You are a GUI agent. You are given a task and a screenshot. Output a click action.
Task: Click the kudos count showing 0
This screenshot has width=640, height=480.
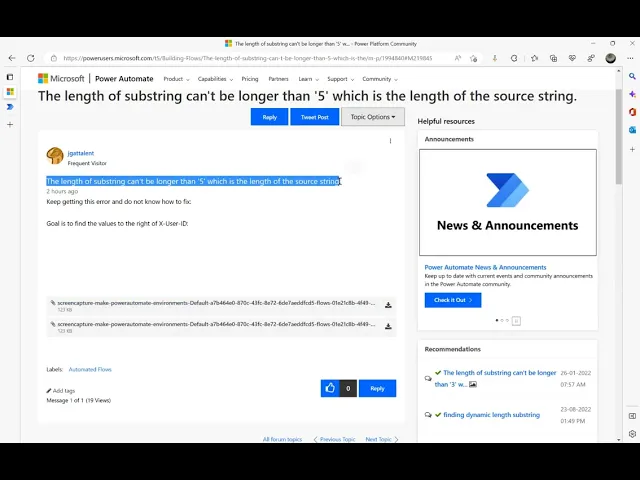pos(348,388)
